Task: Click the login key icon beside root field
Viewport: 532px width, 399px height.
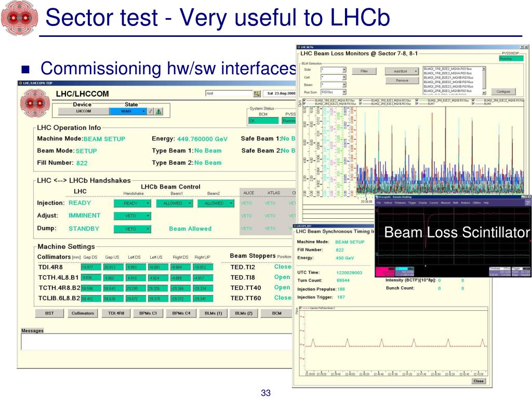Action: (257, 94)
